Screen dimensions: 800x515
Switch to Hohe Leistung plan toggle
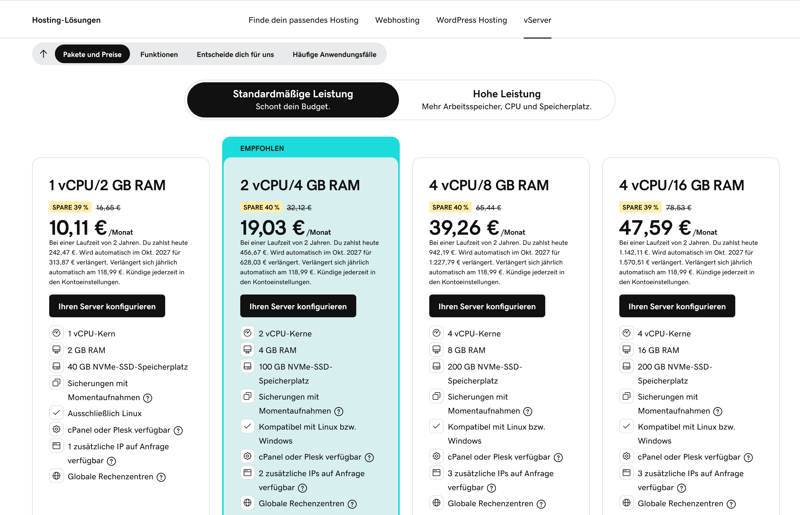(x=506, y=100)
